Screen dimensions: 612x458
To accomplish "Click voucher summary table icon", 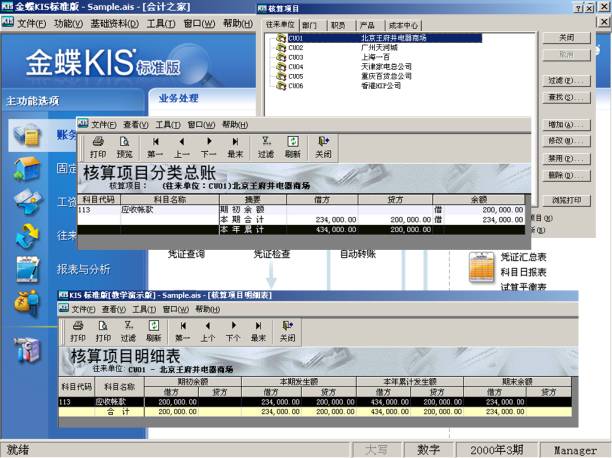I will point(481,267).
